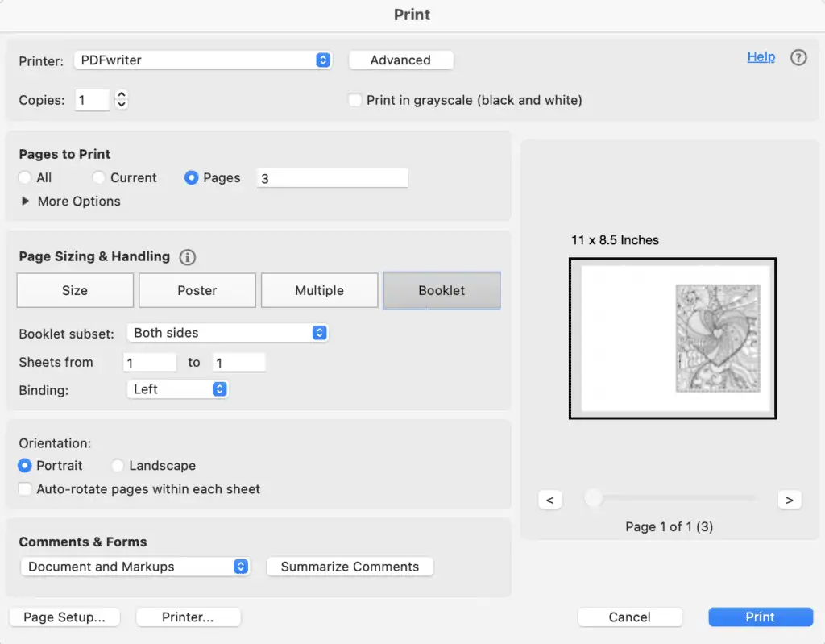
Task: Decrease copies with the stepper down arrow
Action: coord(122,104)
